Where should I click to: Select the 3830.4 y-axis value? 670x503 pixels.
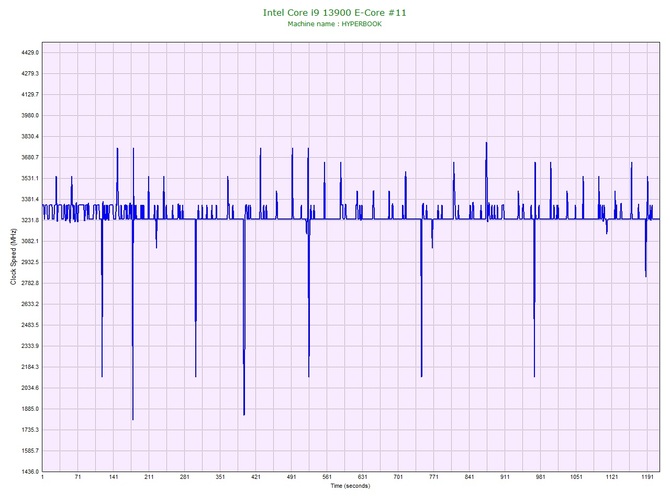pos(30,136)
